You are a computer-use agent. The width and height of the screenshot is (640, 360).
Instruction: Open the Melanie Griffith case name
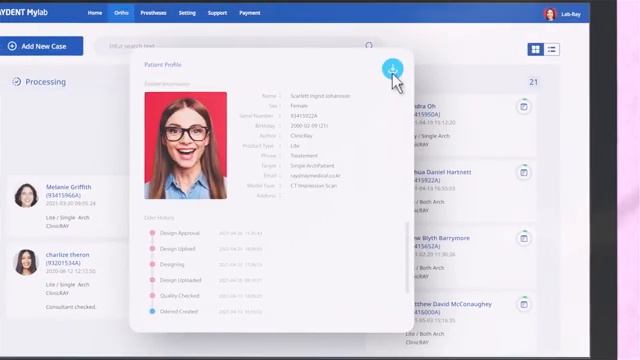click(69, 187)
